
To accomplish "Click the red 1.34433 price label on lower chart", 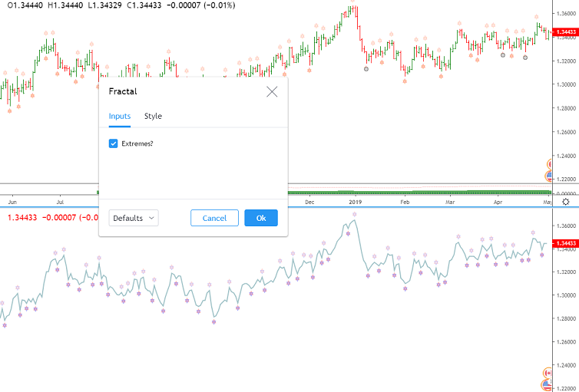I will 566,243.
